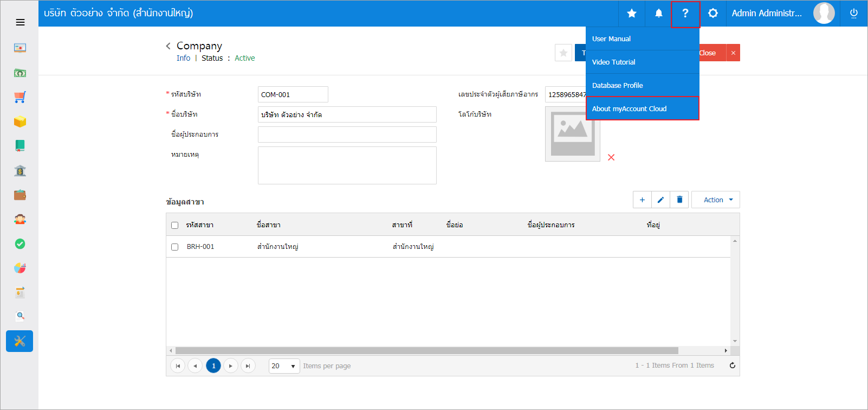868x410 pixels.
Task: Open the green cash money module
Action: click(20, 73)
